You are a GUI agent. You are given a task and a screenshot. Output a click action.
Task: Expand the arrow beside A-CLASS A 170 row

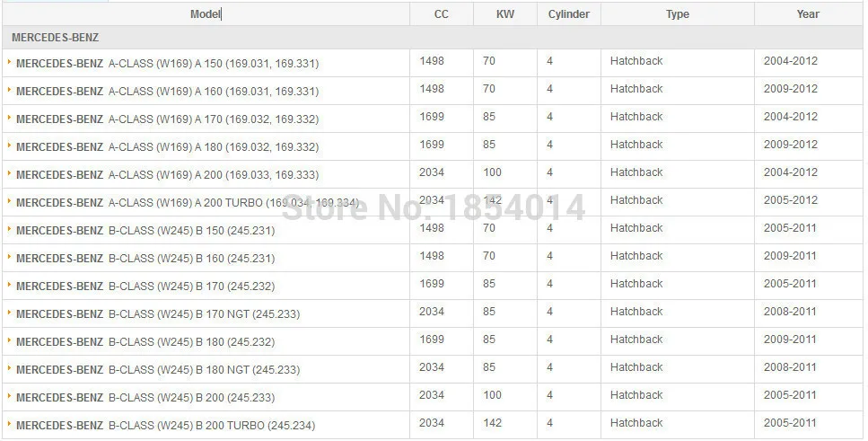9,118
